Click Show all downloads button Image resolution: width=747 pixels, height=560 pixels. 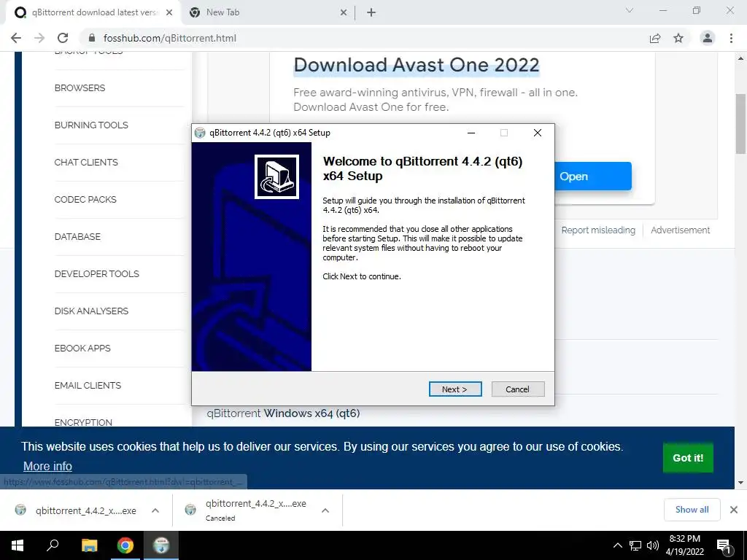(692, 510)
